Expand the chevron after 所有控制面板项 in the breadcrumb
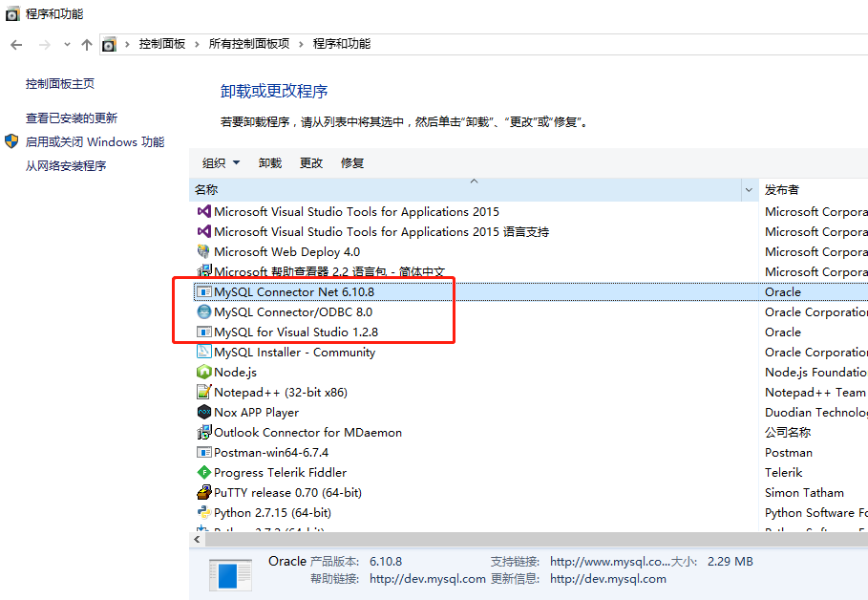Screen dimensions: 868x600 [301, 44]
